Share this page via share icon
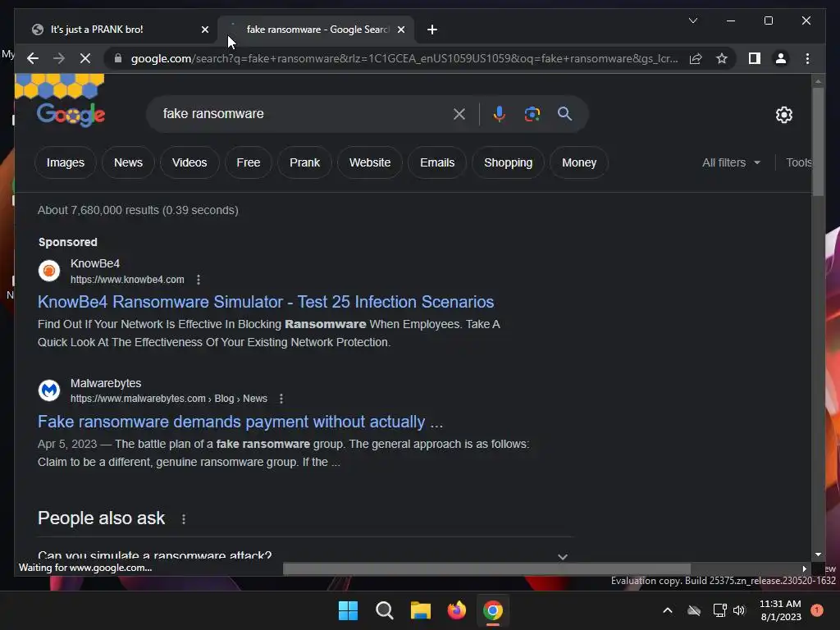The image size is (840, 630). click(696, 58)
